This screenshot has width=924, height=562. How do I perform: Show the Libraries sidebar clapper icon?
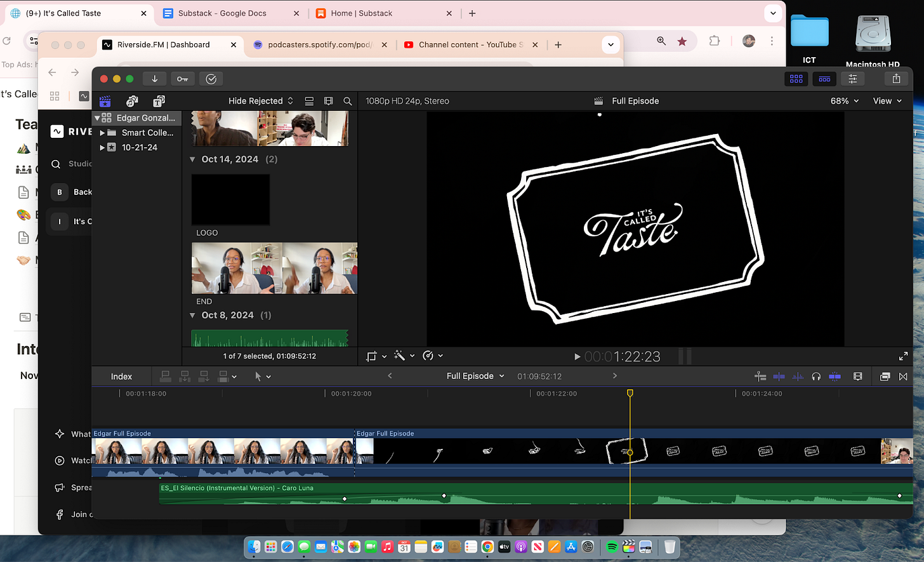click(105, 101)
